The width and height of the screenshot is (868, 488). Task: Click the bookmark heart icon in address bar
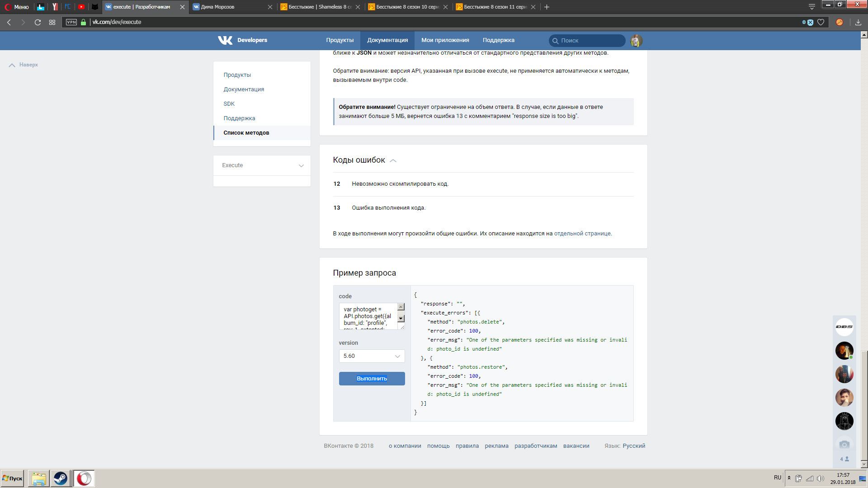click(821, 22)
